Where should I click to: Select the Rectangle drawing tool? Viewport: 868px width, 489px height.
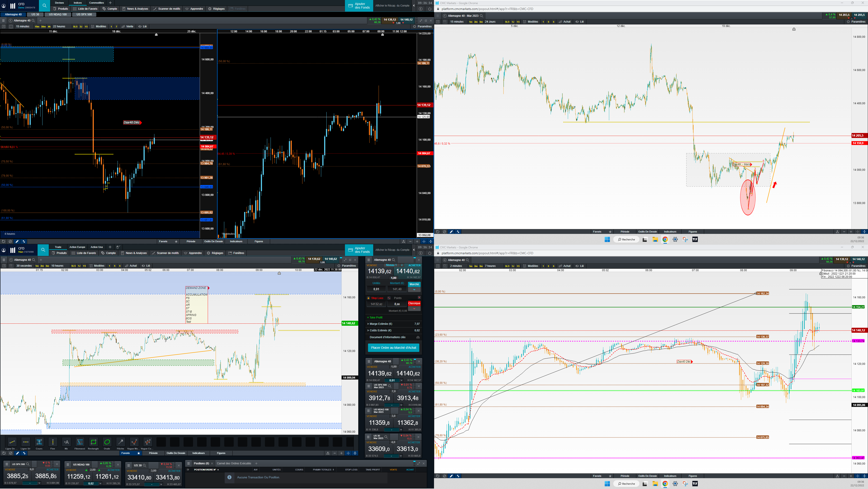tap(93, 442)
